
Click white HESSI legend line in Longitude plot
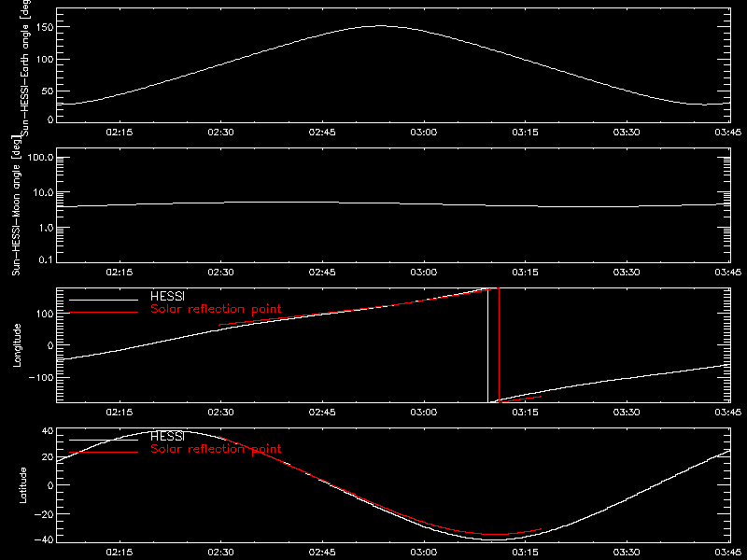104,300
